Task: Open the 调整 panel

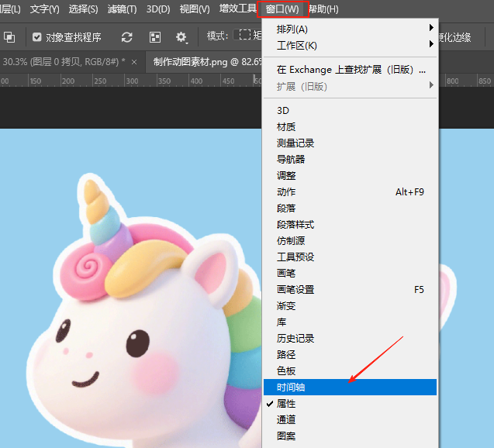Action: (350, 176)
